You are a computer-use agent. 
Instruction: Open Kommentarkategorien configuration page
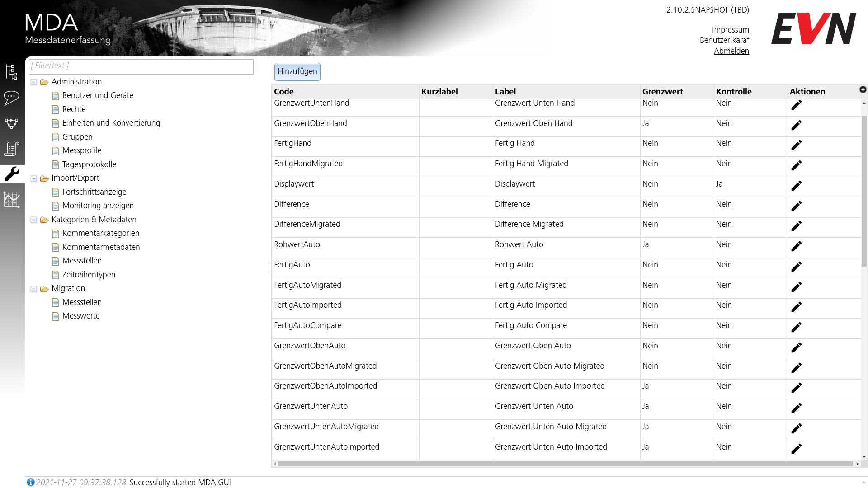(x=101, y=233)
